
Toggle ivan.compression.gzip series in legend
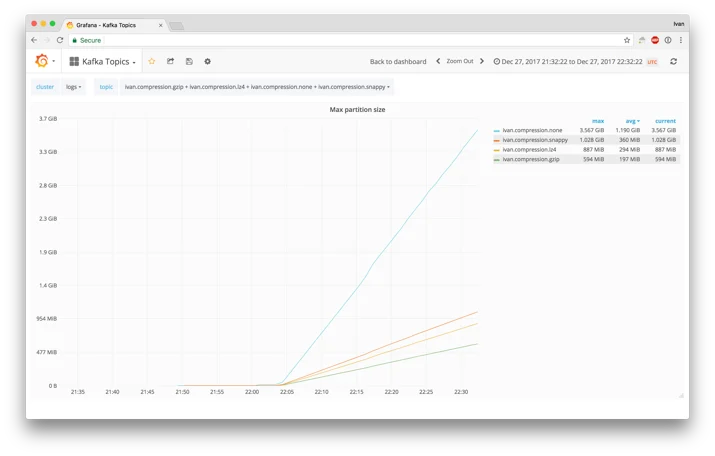tap(531, 159)
